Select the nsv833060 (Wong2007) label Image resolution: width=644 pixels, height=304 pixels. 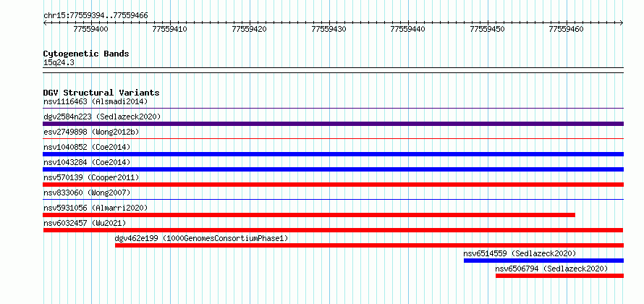point(87,193)
